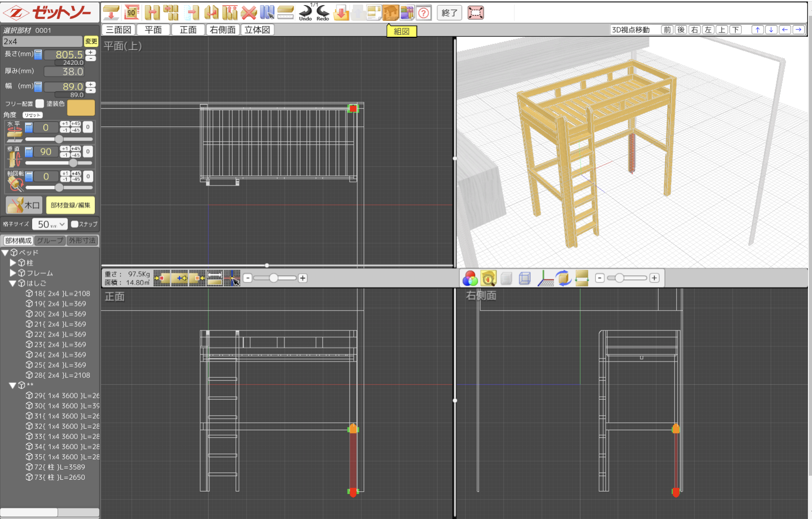Click the Redo arrow in toolbar
The height and width of the screenshot is (519, 812).
pos(323,11)
